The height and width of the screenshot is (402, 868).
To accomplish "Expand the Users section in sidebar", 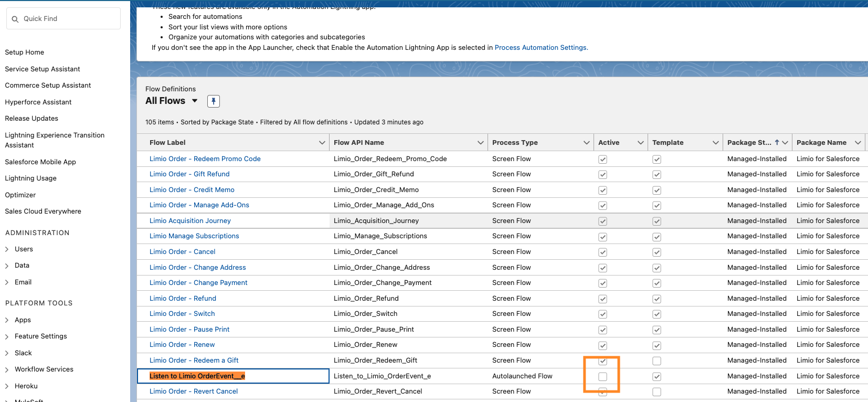I will click(7, 249).
